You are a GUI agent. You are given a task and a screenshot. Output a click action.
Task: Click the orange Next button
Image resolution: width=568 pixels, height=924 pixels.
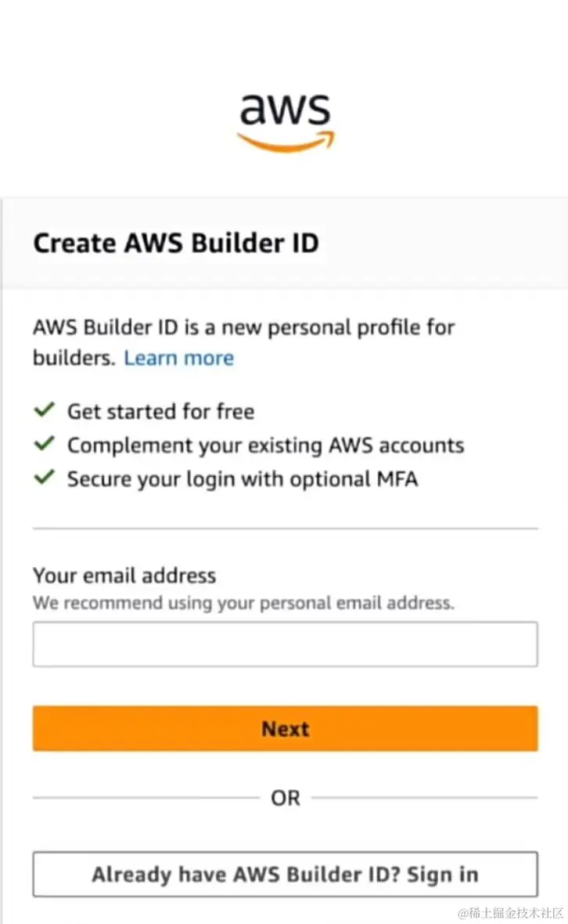285,728
